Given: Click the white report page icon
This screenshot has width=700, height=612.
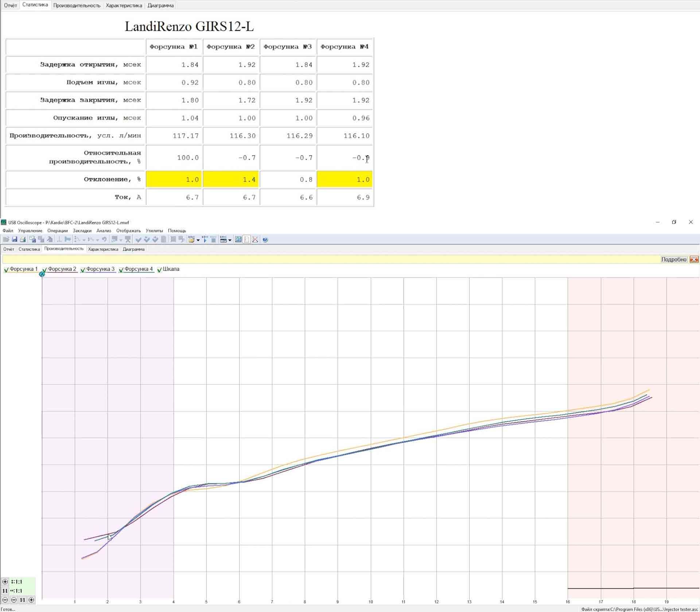Looking at the screenshot, I should [246, 239].
